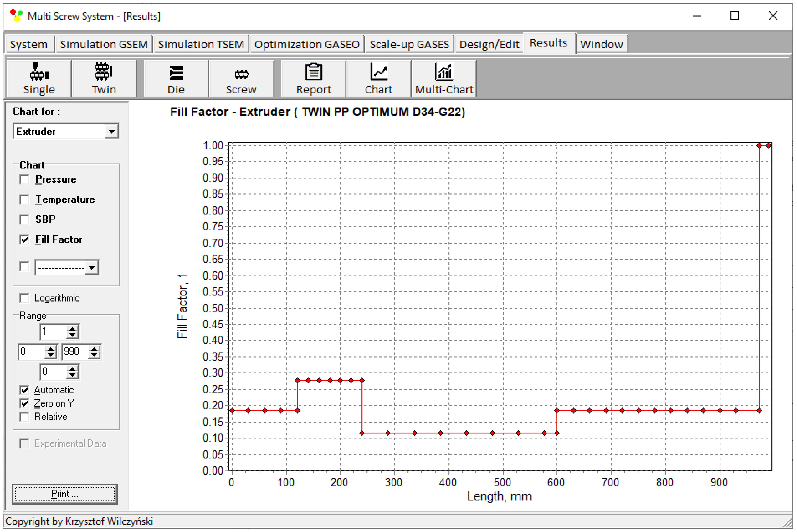Click the Multi Screw System app icon

click(x=16, y=16)
